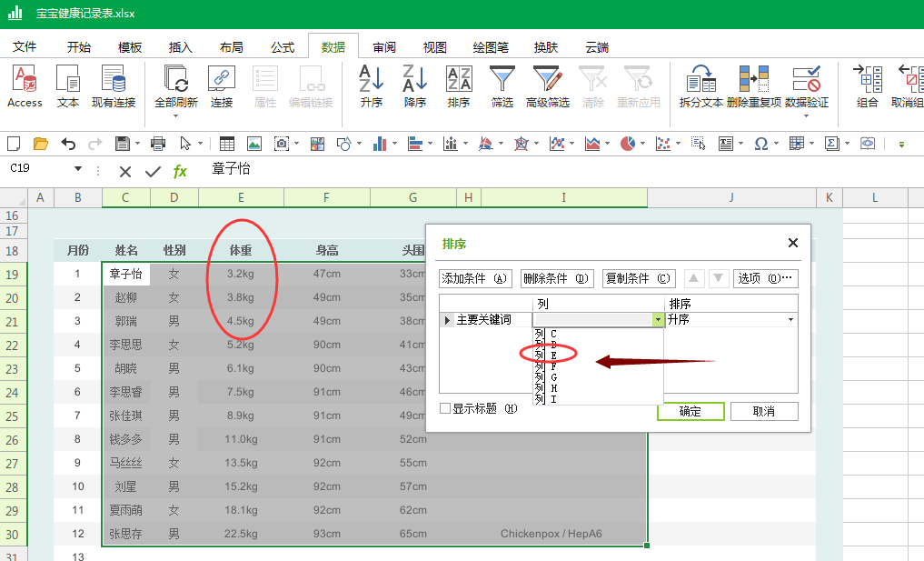Open the 全部刷新 dropdown arrow
Screen dimensions: 924x561
coord(175,115)
